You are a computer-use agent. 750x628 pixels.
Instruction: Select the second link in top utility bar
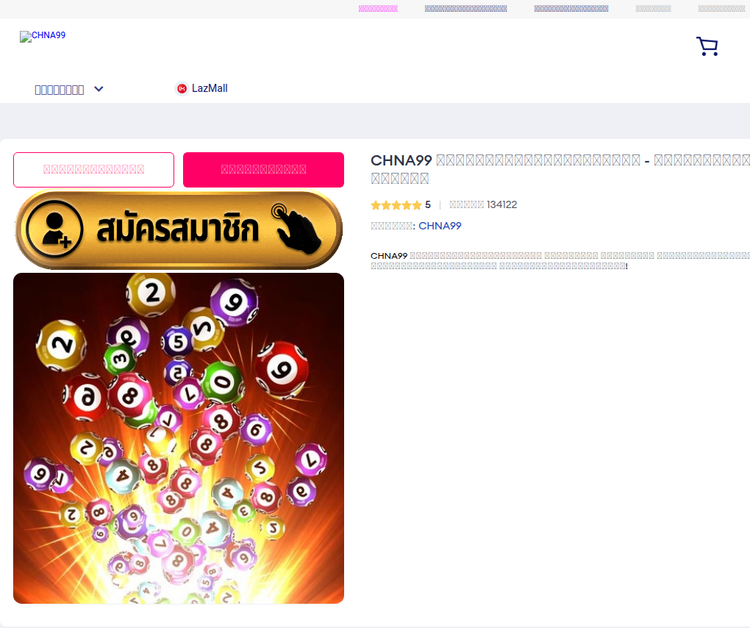point(466,9)
